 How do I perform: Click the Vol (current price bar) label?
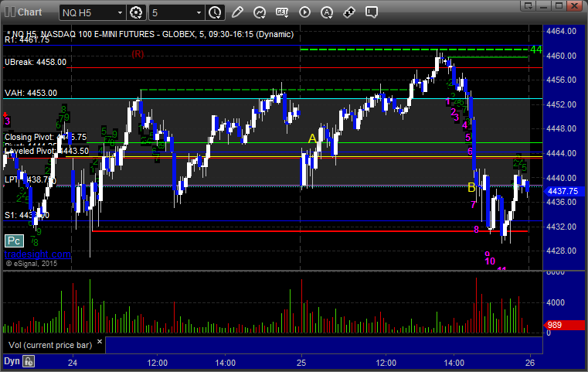[x=50, y=345]
